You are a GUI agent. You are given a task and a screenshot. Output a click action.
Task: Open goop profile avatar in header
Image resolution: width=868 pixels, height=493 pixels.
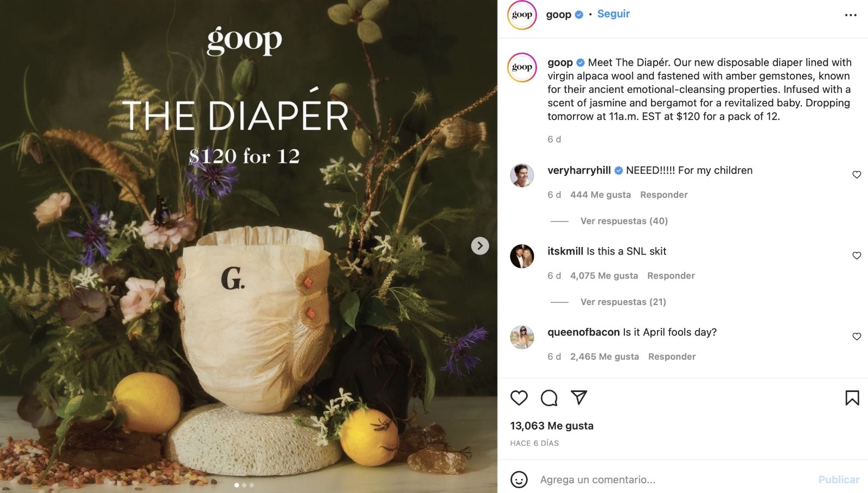(x=522, y=15)
